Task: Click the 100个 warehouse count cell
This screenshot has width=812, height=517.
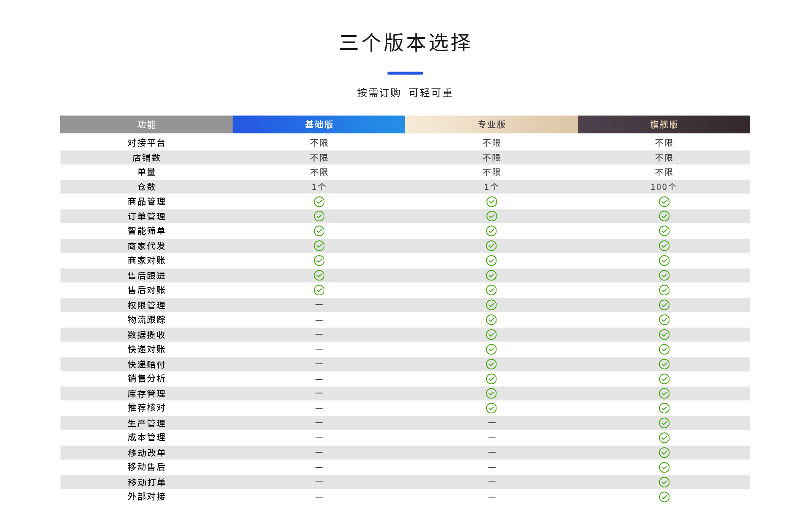Action: tap(663, 187)
